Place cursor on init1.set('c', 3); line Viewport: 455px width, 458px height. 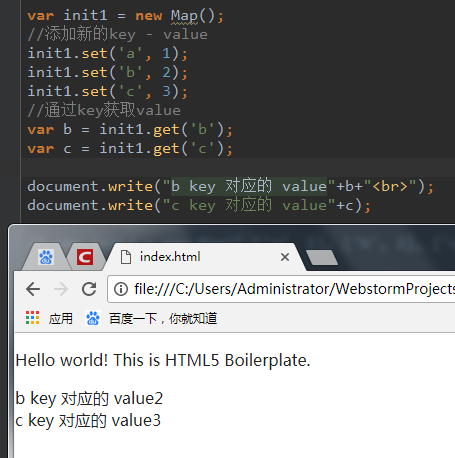[107, 92]
